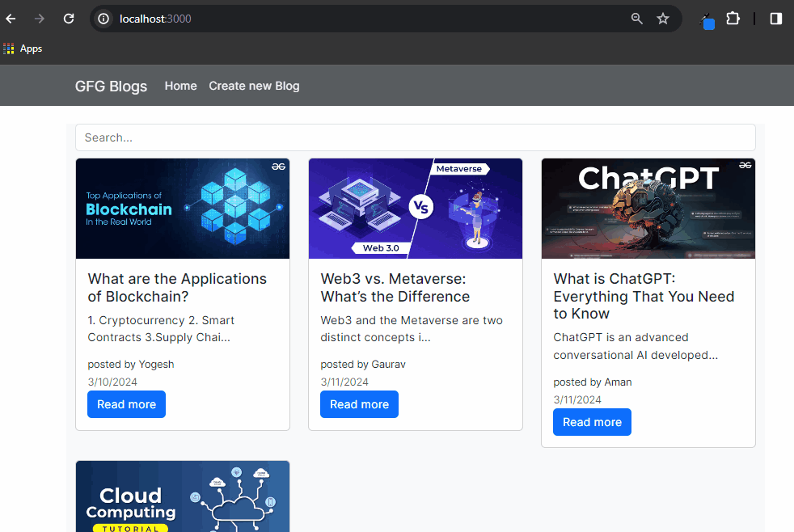Screen dimensions: 794x532
Task: Go to Home nav item
Action: [181, 86]
